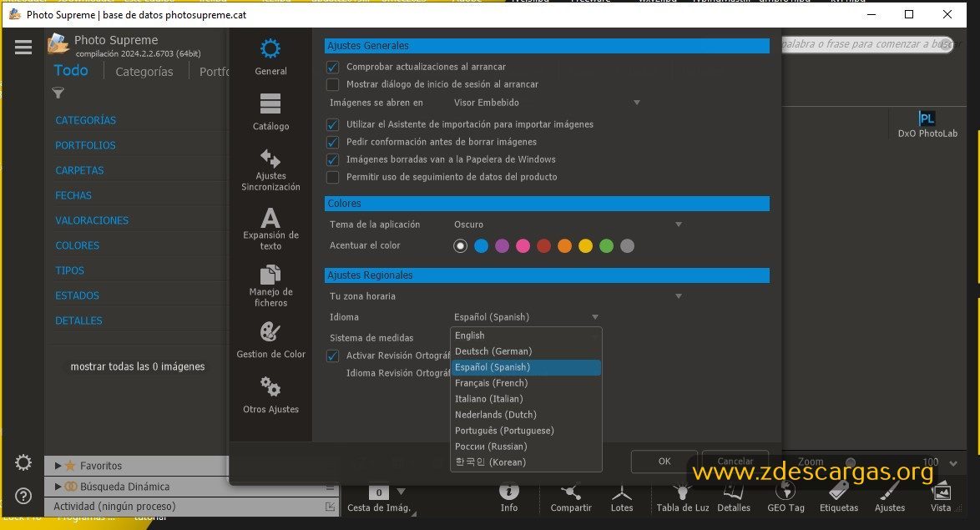
Task: Toggle Comprobar actualizaciones al arrancar
Action: [x=332, y=67]
